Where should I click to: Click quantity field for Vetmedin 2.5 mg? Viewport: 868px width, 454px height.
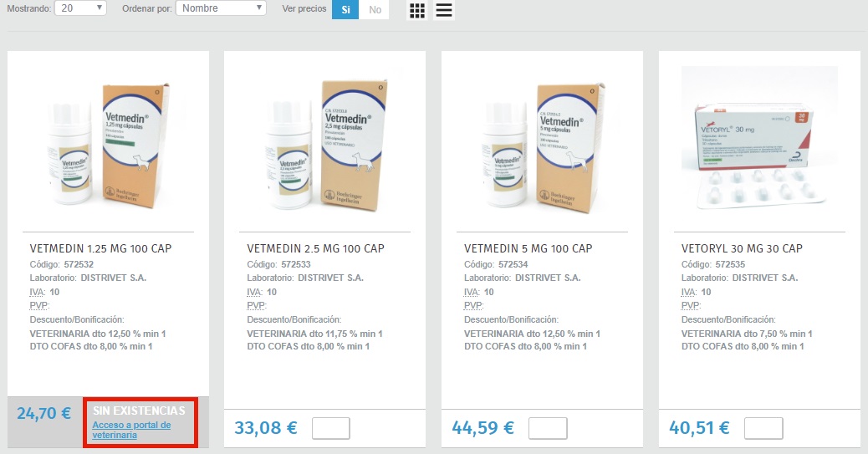click(331, 429)
